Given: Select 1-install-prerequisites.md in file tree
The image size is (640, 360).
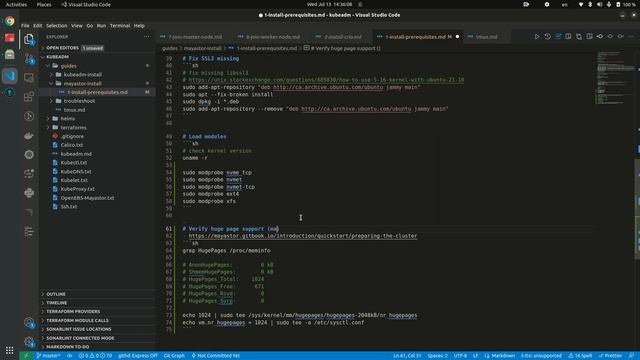Looking at the screenshot, I should (x=98, y=92).
